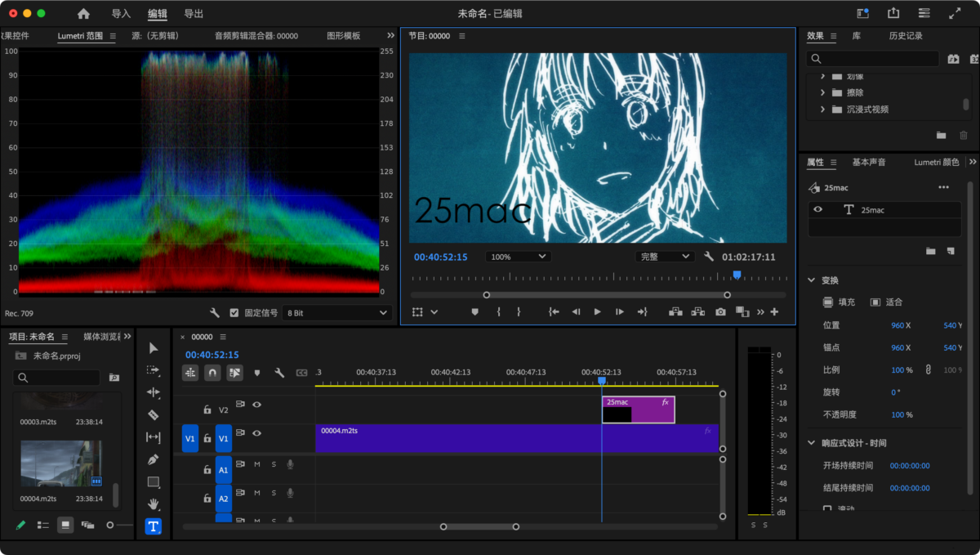Viewport: 980px width, 555px height.
Task: Play the program monitor
Action: pos(598,311)
